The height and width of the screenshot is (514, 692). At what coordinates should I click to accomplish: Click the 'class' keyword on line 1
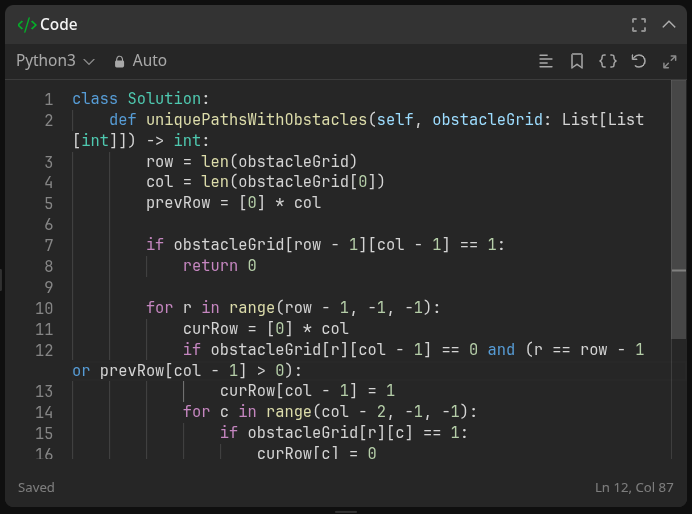95,98
